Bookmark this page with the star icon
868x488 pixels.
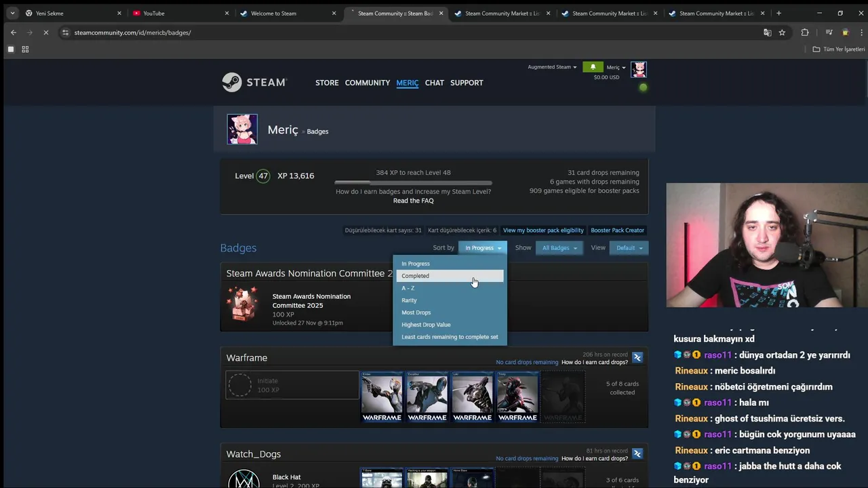782,33
